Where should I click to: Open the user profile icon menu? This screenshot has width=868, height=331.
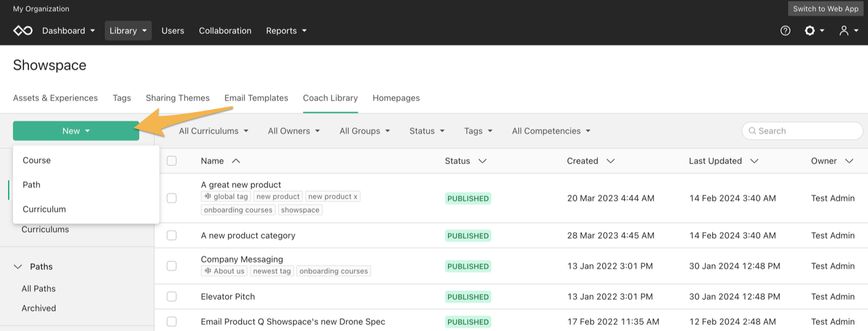(849, 30)
